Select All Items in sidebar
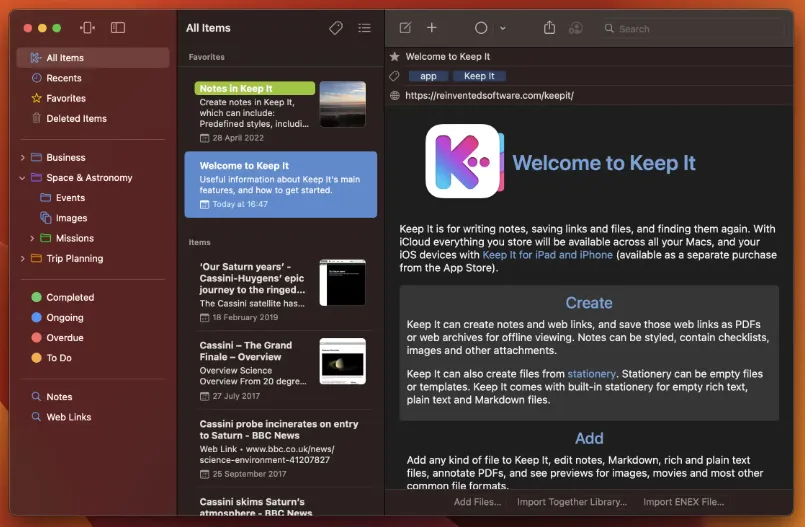Screen dimensions: 805x527 tap(93, 58)
